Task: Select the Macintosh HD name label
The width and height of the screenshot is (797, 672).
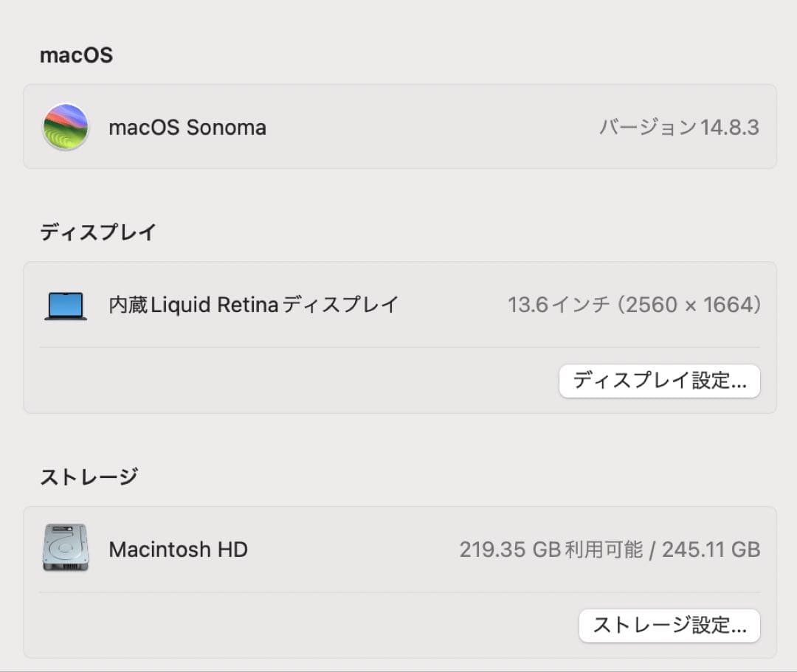Action: (x=178, y=550)
